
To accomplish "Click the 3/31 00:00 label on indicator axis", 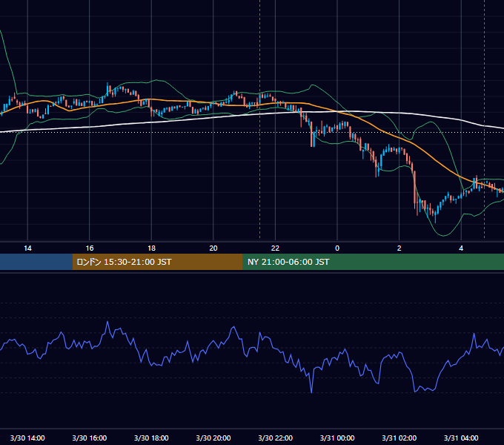I will [337, 438].
